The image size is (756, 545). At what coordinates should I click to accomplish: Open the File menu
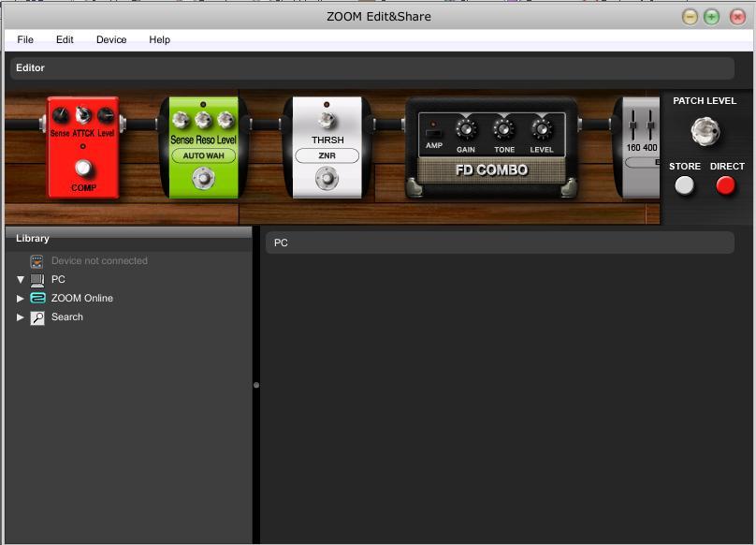[25, 39]
